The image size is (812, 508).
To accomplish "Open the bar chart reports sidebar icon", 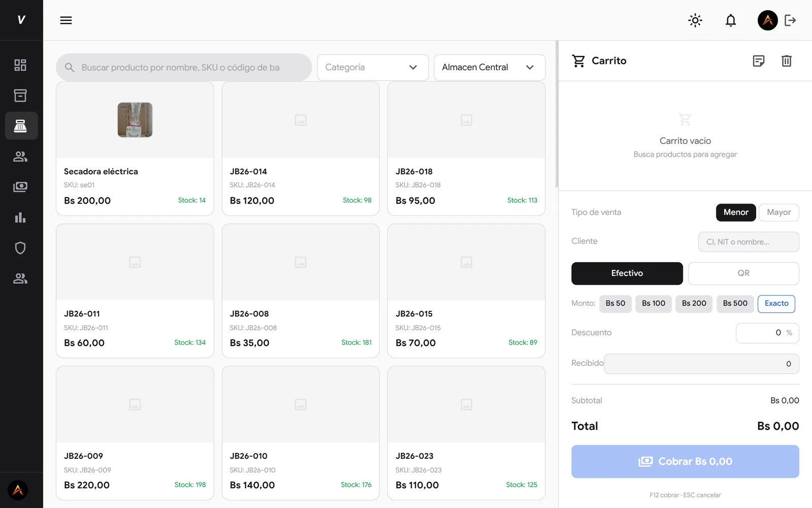I will click(x=20, y=217).
